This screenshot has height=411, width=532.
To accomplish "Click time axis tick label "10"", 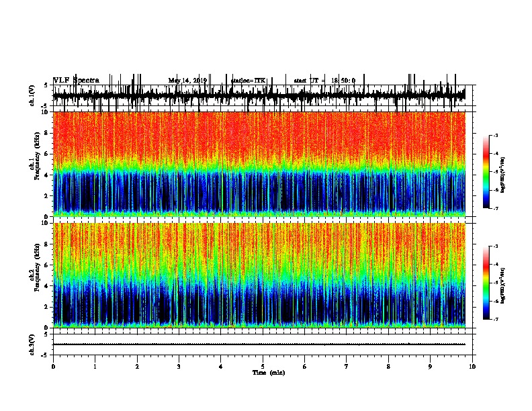I will coord(472,367).
